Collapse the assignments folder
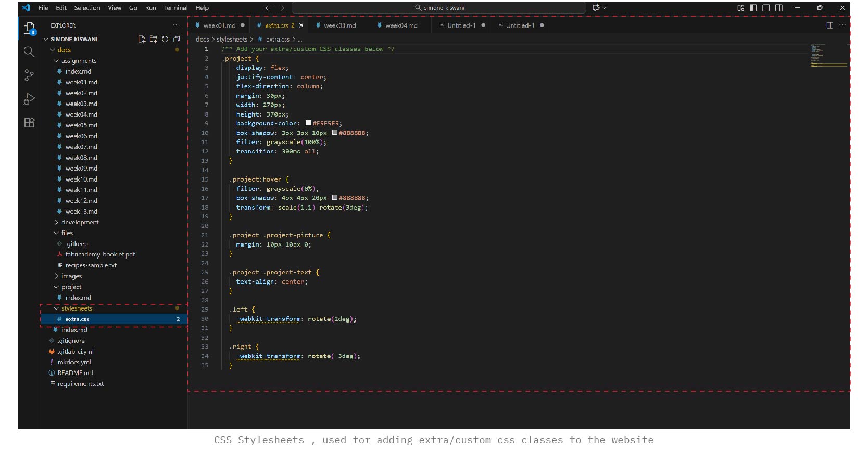The image size is (868, 451). click(x=78, y=61)
